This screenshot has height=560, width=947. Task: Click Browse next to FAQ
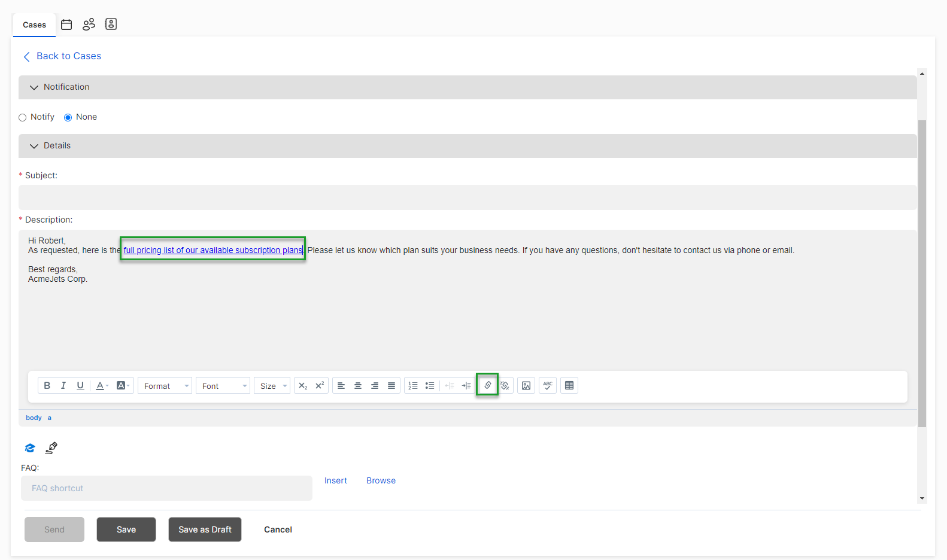pos(381,480)
